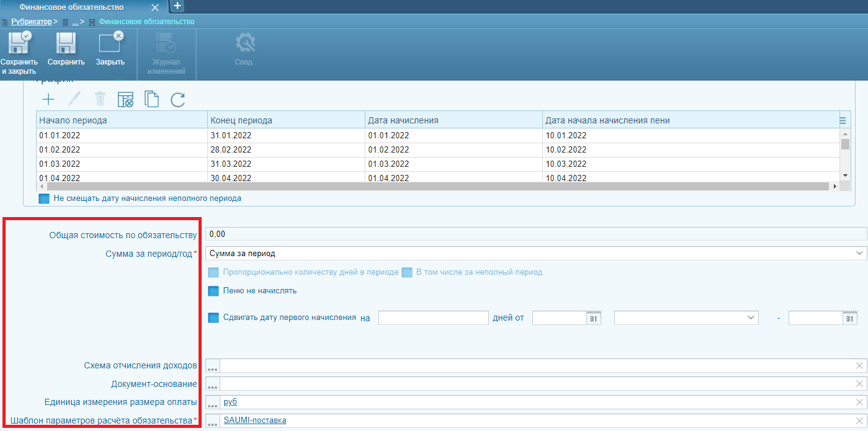Click the Закрыть close form icon
This screenshot has width=868, height=431.
110,44
